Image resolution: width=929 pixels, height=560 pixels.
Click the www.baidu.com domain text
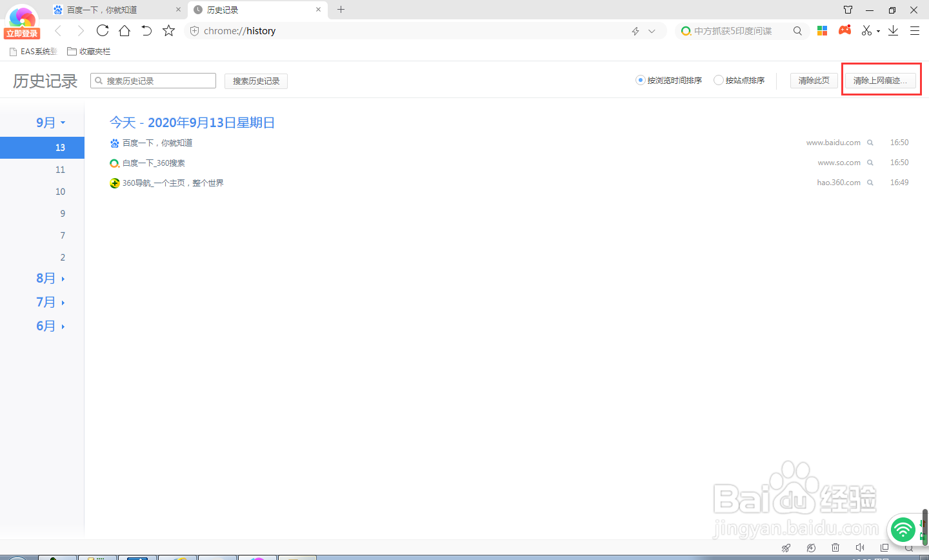(834, 143)
